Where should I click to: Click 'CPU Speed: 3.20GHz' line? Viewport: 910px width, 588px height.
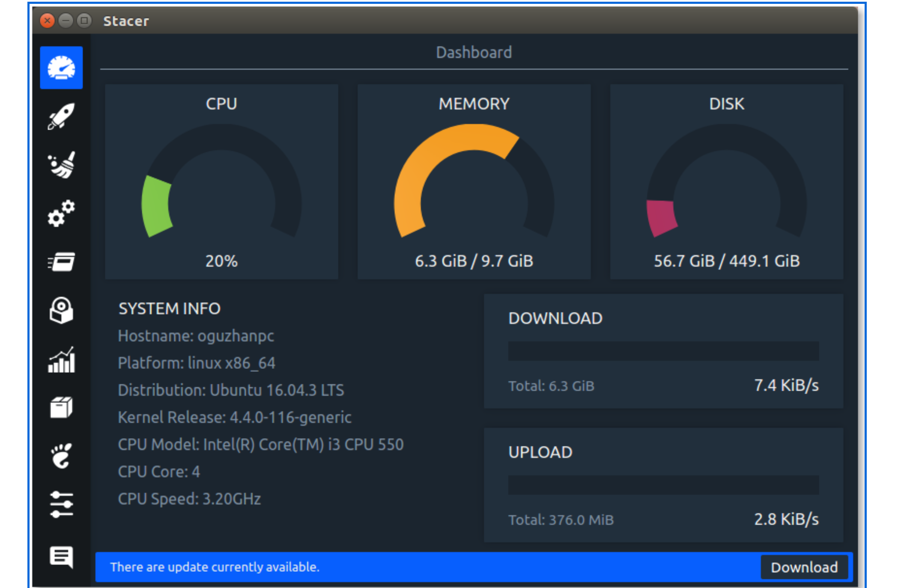pos(189,499)
